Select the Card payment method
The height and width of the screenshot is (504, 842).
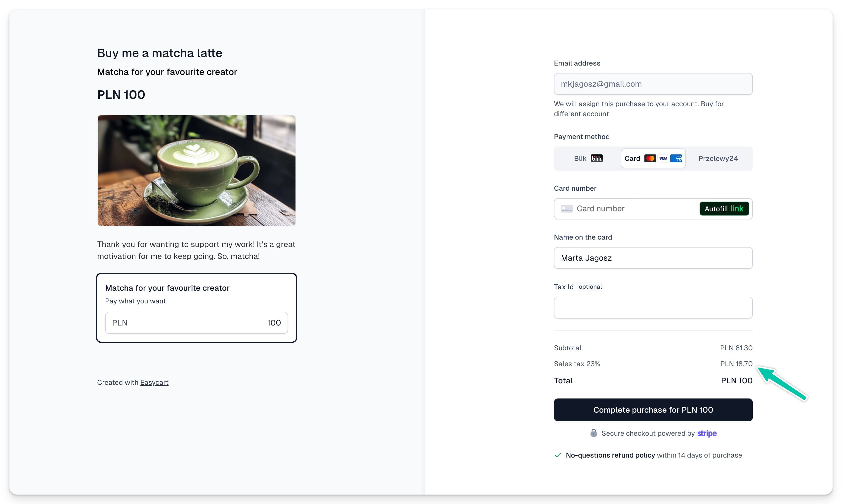point(653,159)
